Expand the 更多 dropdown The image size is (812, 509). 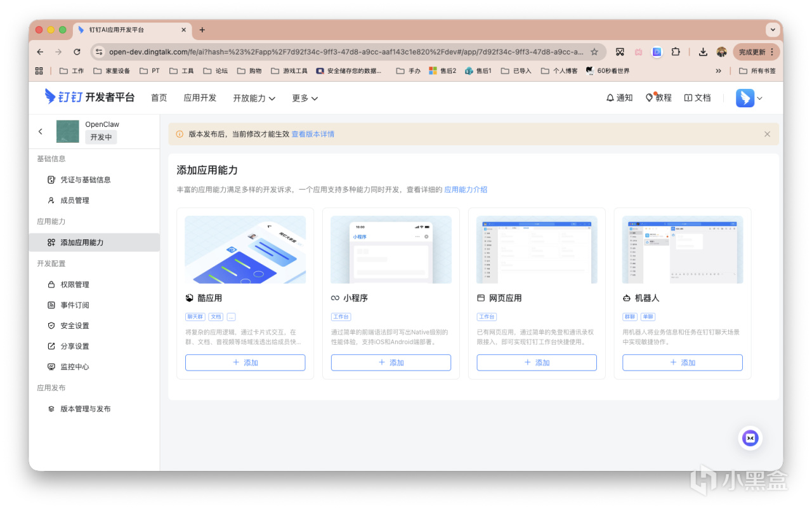click(305, 98)
